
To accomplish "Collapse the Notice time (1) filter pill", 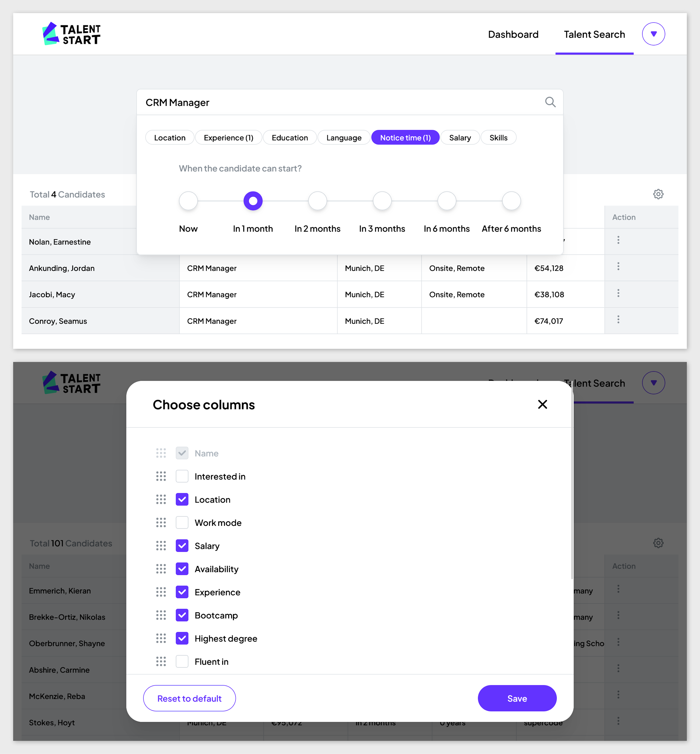I will (405, 137).
